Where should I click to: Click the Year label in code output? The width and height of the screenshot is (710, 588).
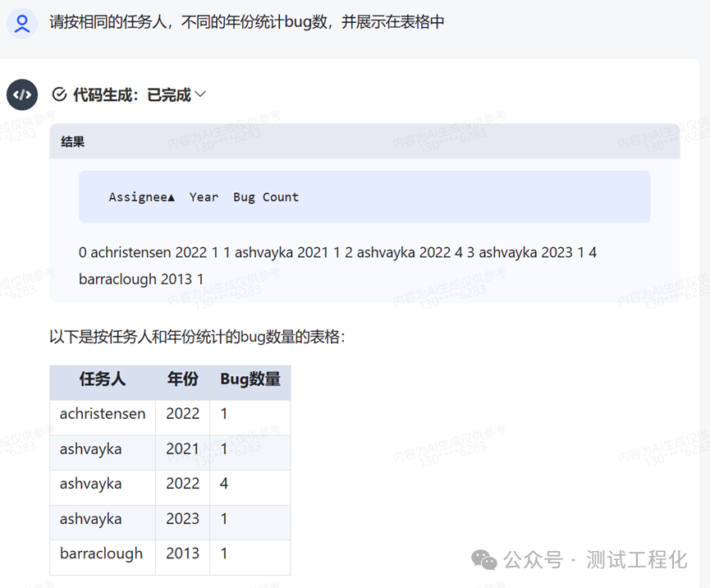(204, 197)
